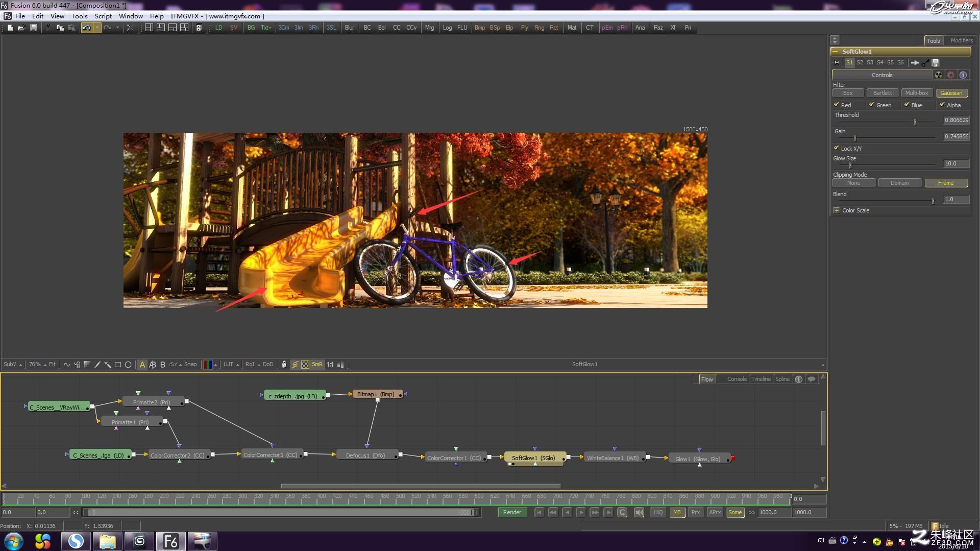Select the Defocus1 (Dfo) node
Viewport: 980px width, 551px height.
367,455
